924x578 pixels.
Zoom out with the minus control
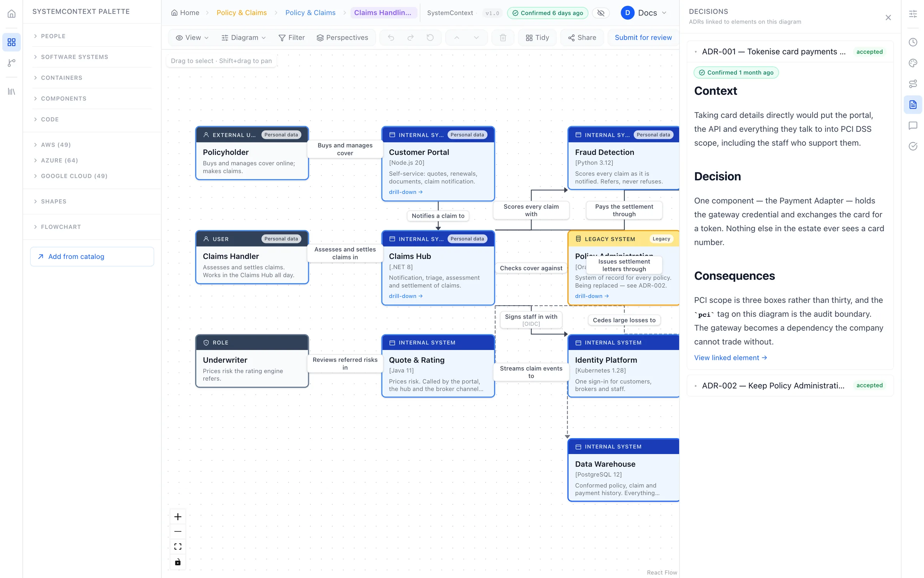[x=177, y=532]
